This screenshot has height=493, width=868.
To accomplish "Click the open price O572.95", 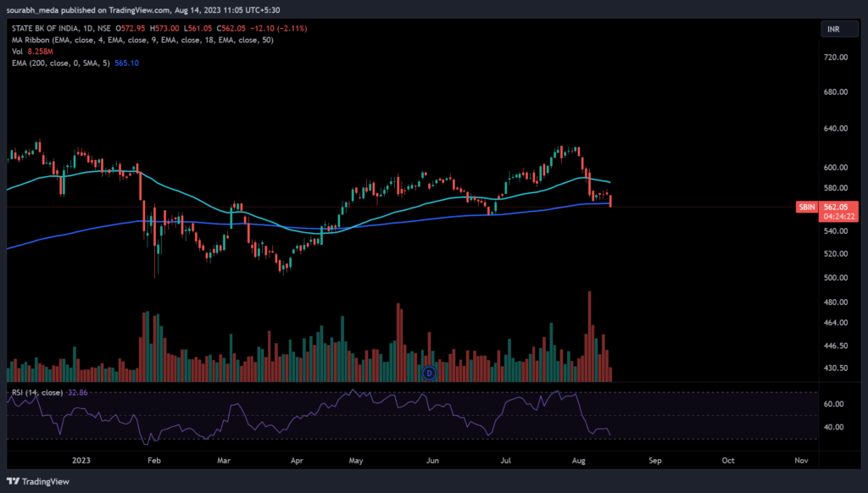I will pyautogui.click(x=131, y=28).
